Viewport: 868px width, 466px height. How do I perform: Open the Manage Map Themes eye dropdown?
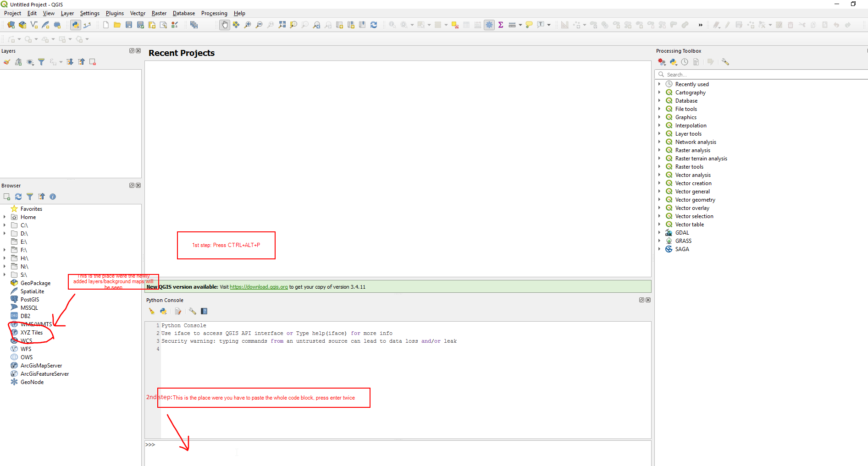(x=30, y=62)
